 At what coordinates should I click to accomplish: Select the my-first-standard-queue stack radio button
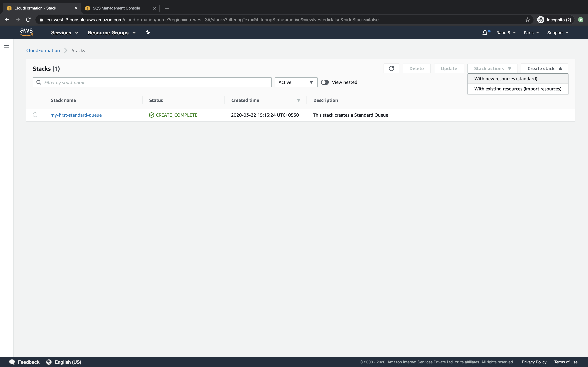coord(35,115)
